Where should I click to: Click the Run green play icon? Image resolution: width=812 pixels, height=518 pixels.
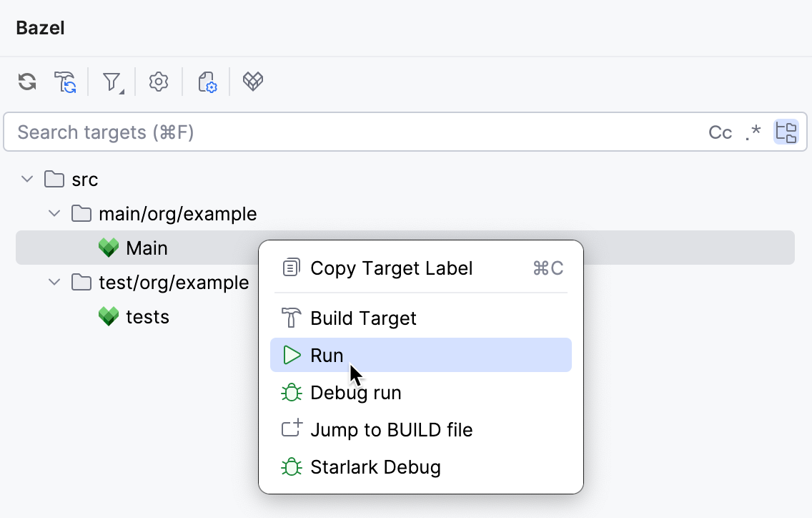coord(292,355)
